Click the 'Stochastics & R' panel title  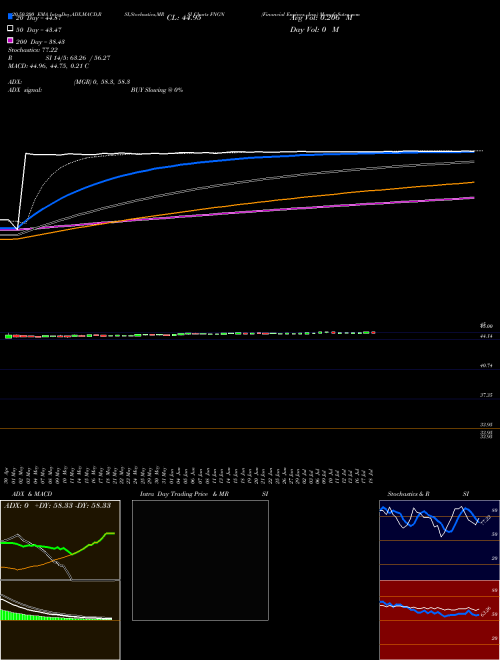408,494
